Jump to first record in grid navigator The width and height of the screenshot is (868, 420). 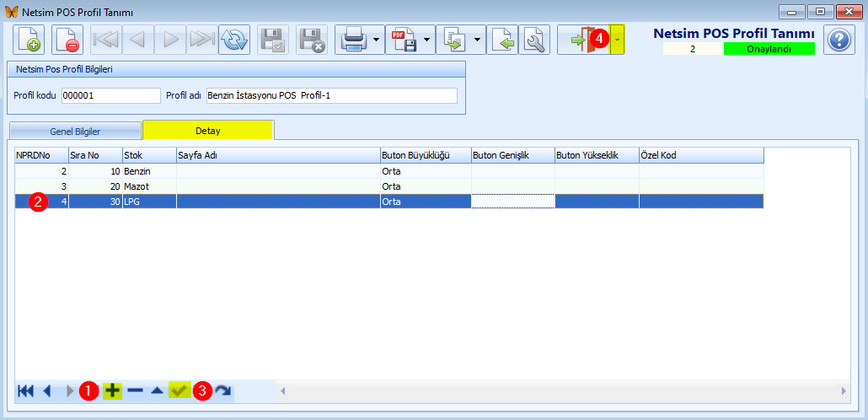pyautogui.click(x=25, y=390)
